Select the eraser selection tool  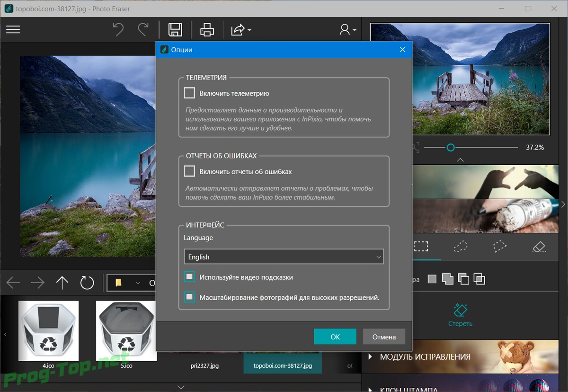[539, 246]
